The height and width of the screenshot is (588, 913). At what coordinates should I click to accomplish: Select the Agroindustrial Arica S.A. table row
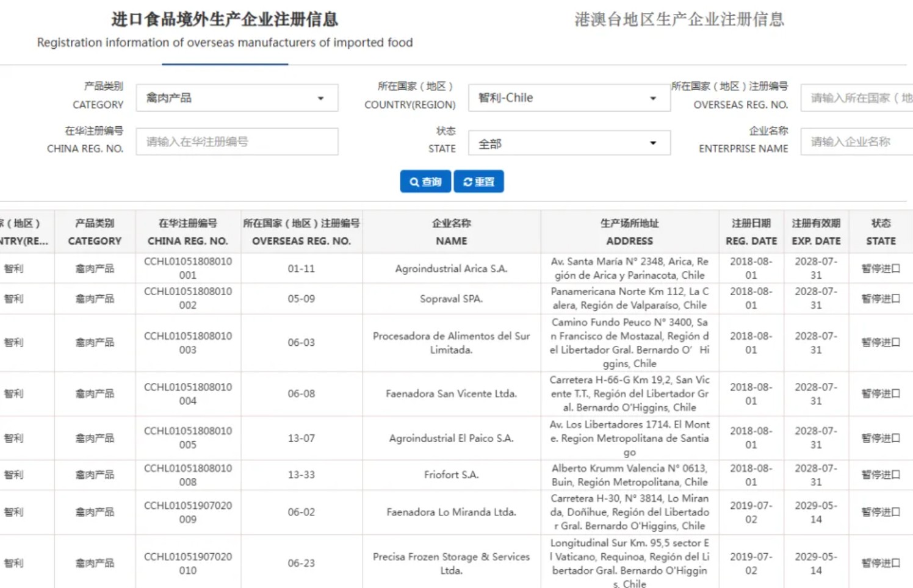[451, 268]
